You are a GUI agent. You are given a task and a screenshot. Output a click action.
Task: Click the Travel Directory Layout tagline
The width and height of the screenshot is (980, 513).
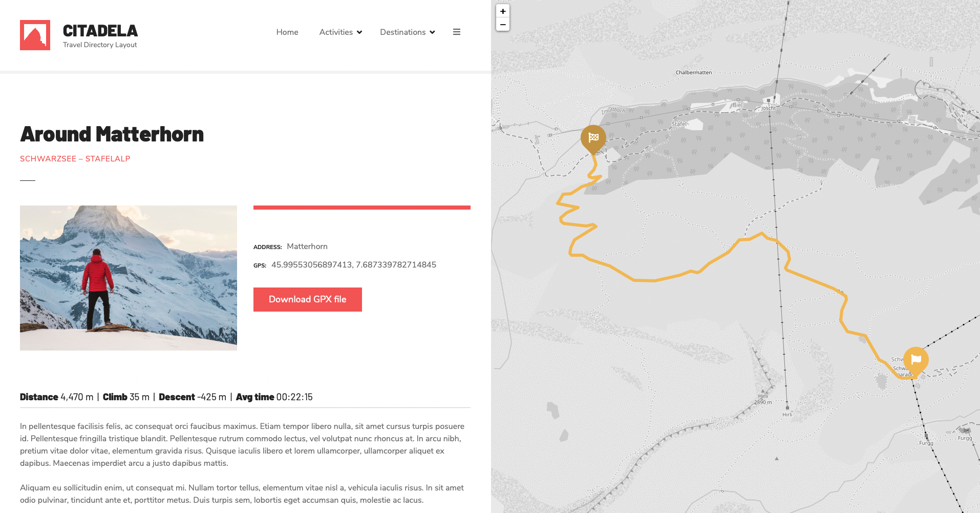coord(100,45)
